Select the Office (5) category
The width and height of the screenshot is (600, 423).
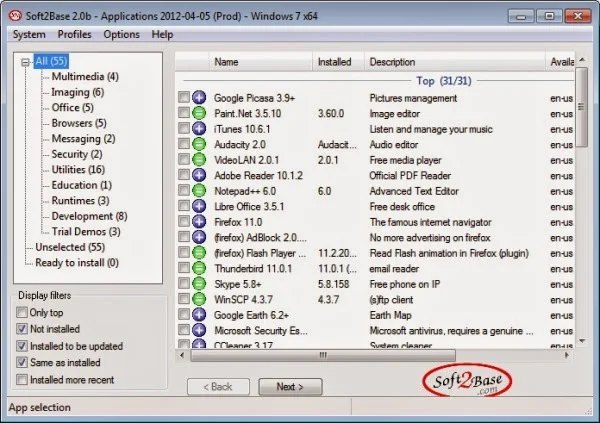coord(73,108)
